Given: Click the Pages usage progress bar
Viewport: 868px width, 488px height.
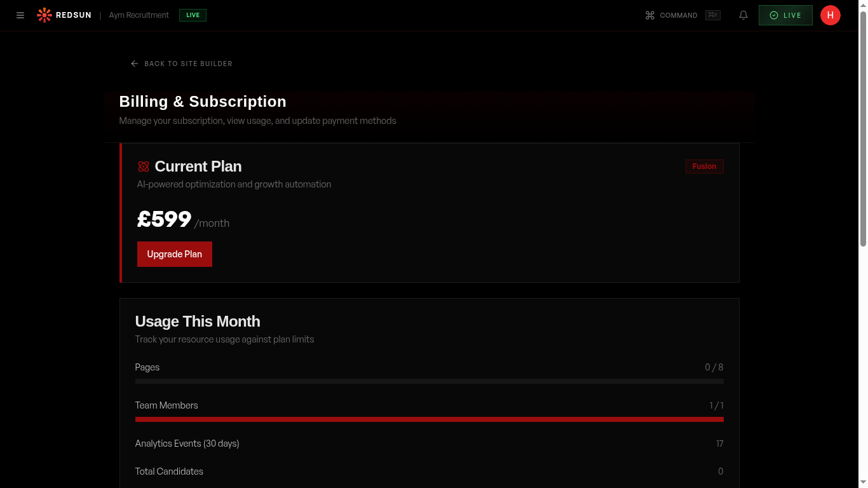Looking at the screenshot, I should click(x=429, y=381).
